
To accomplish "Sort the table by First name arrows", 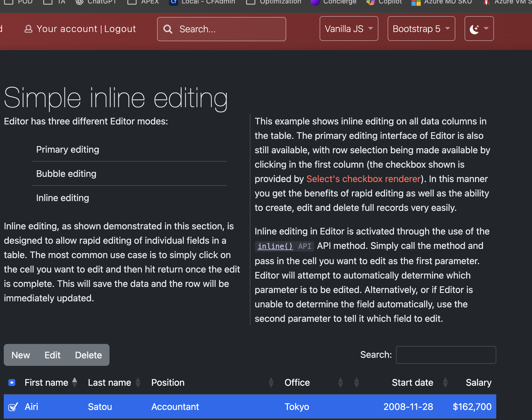I will [x=75, y=382].
